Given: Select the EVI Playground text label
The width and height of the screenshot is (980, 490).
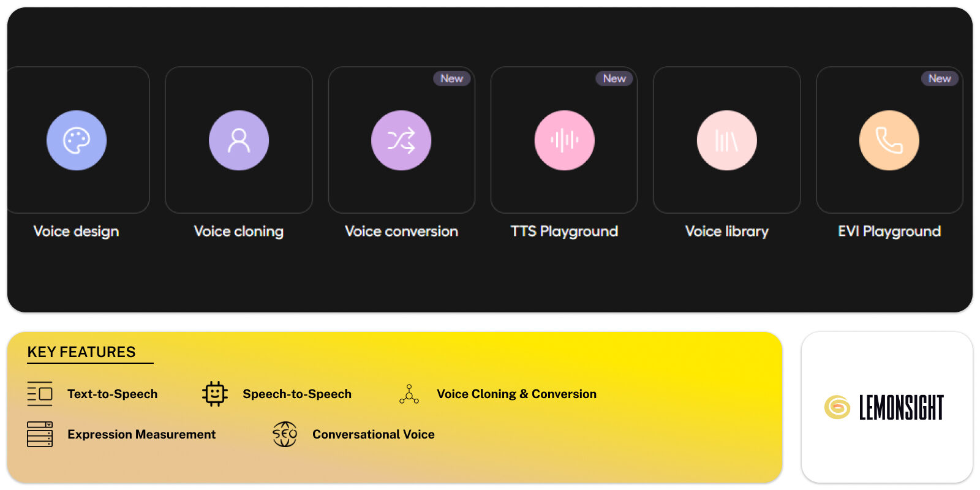Looking at the screenshot, I should pos(889,232).
